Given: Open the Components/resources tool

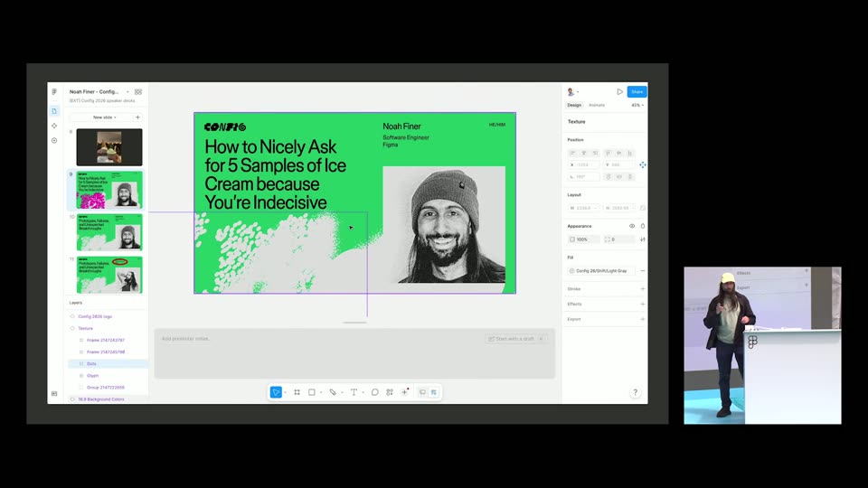Looking at the screenshot, I should (390, 392).
